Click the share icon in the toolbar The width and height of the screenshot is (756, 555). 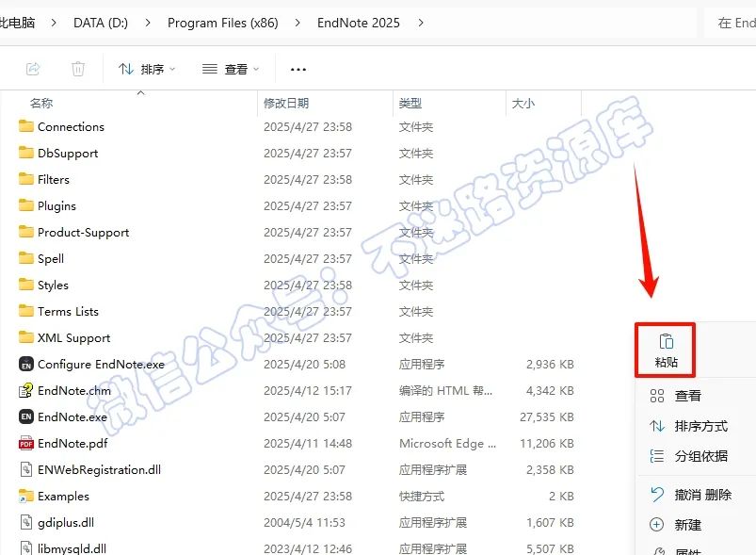33,69
